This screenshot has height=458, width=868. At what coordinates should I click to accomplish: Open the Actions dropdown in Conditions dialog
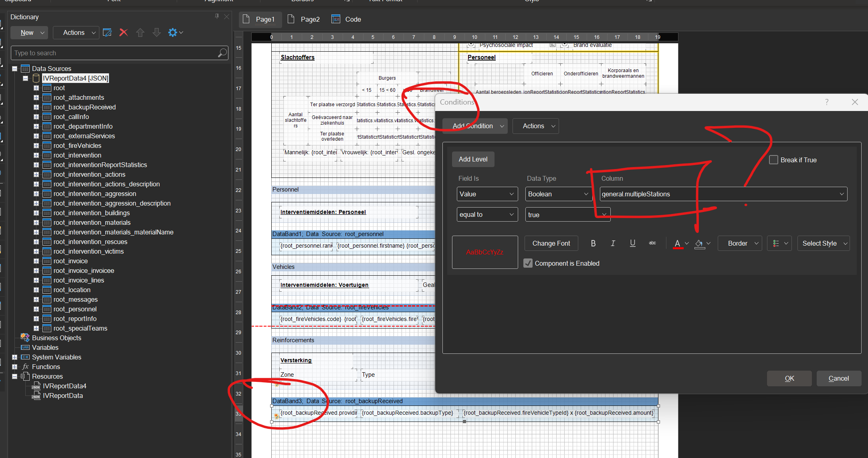click(x=535, y=126)
